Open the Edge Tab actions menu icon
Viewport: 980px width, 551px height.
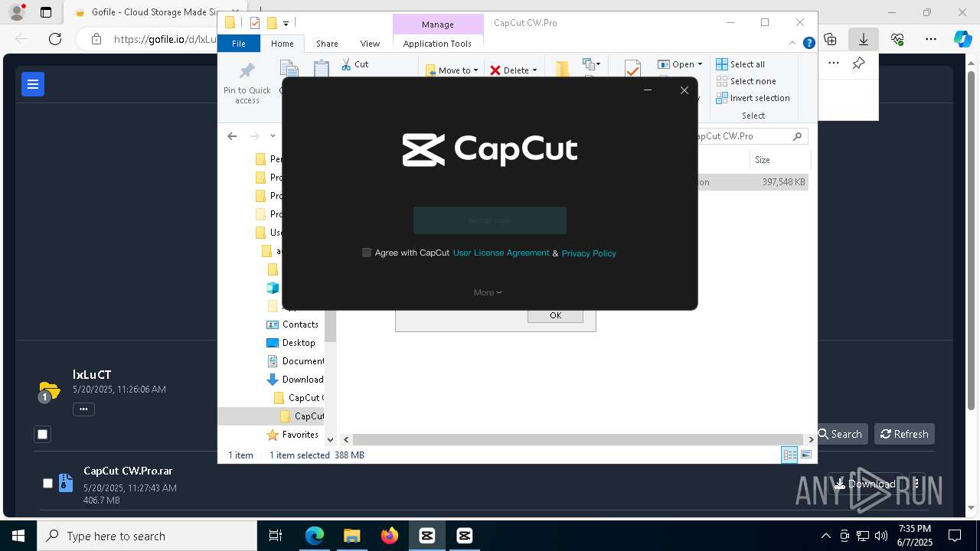(46, 12)
